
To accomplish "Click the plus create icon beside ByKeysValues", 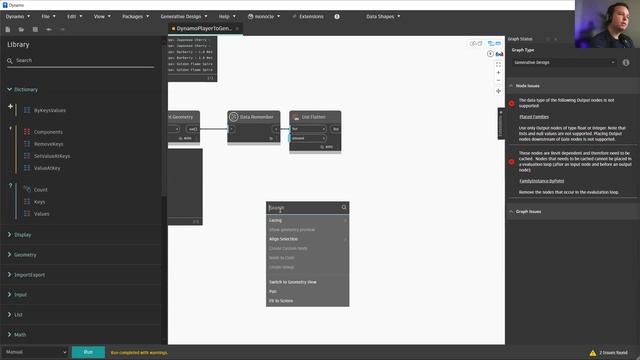I will click(10, 107).
